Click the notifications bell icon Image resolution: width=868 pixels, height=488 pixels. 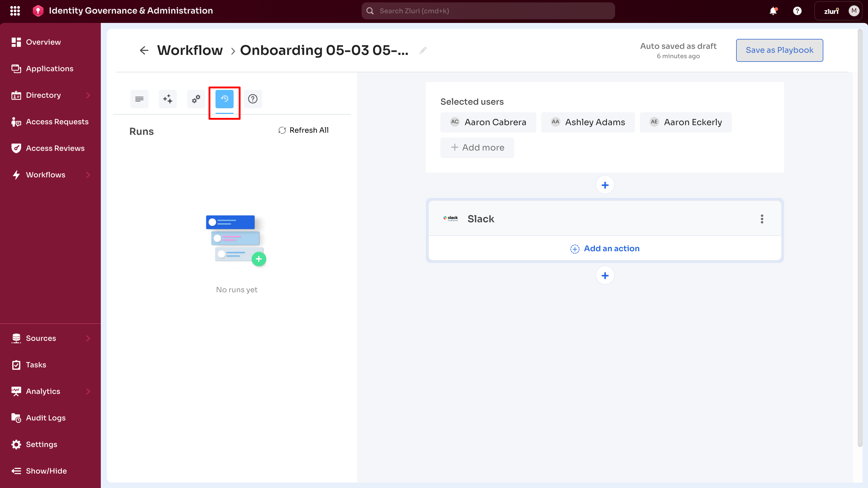point(773,11)
